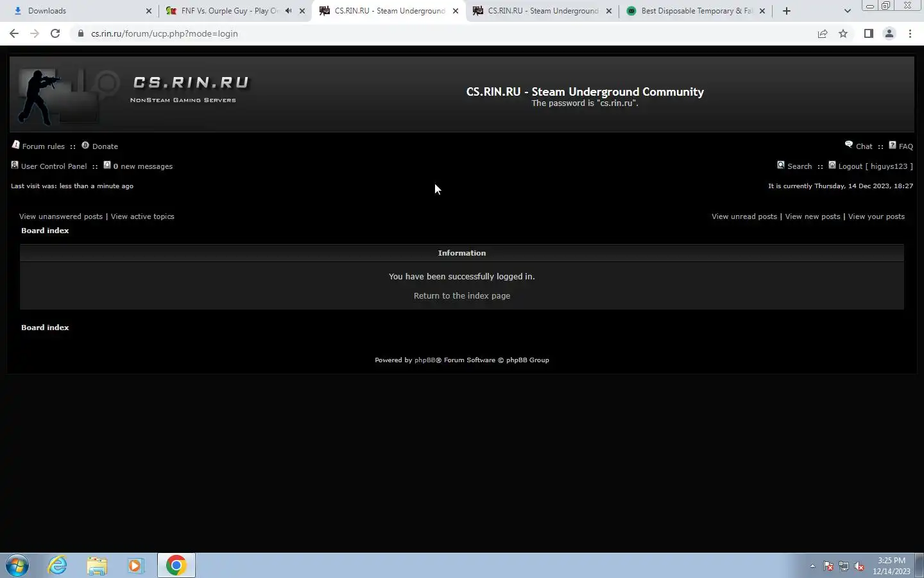Log out of higuys123 account
This screenshot has width=924, height=578.
click(x=875, y=166)
